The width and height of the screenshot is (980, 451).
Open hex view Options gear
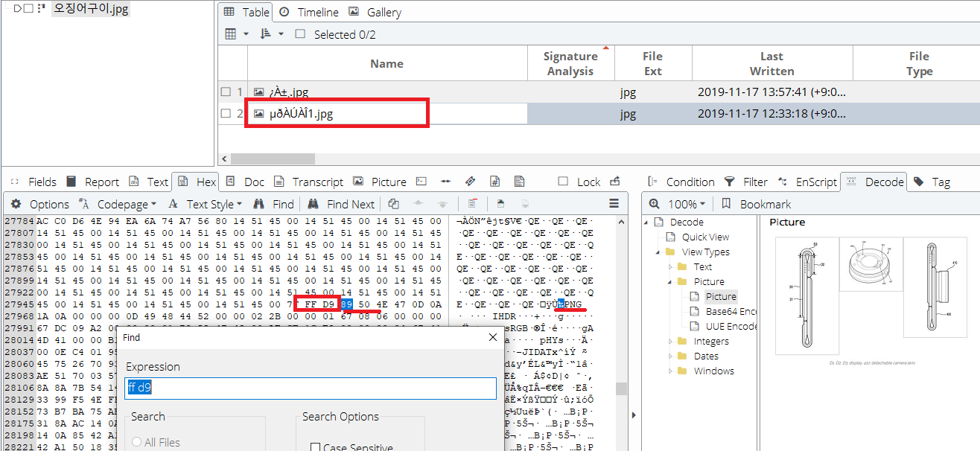pos(16,204)
